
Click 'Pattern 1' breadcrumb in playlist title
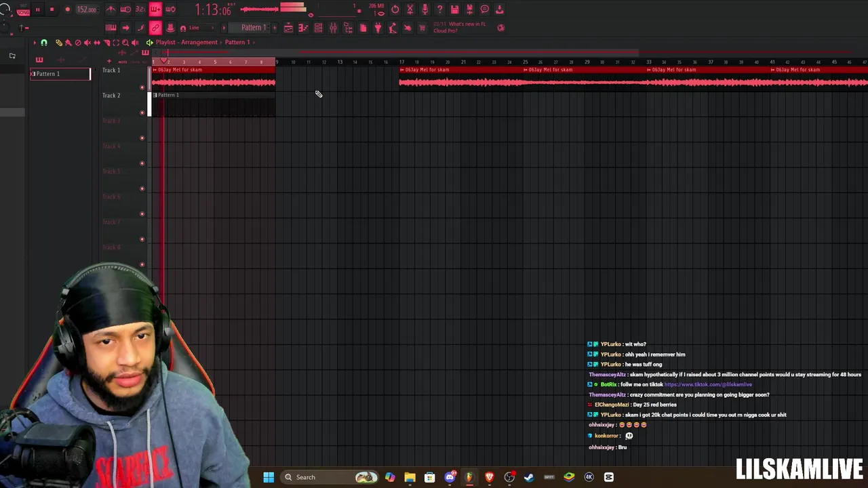(x=237, y=42)
